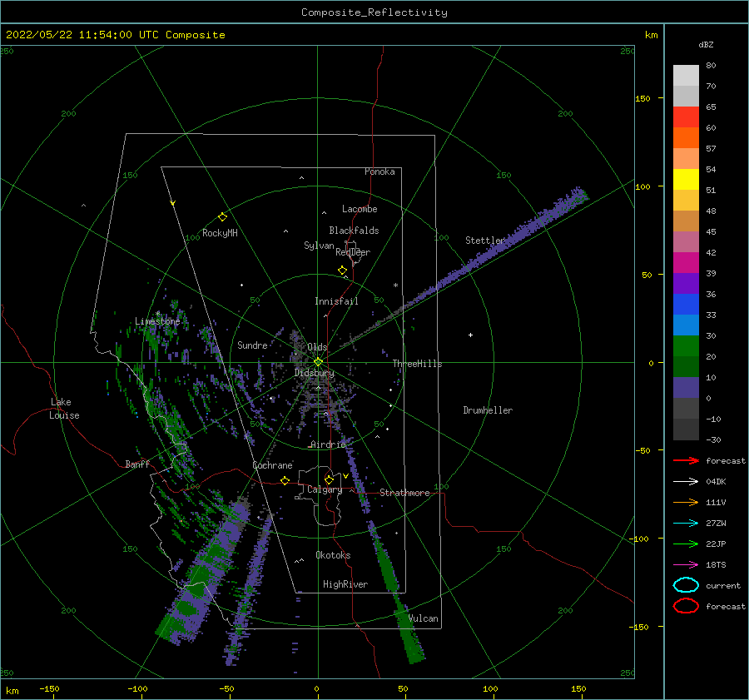The width and height of the screenshot is (749, 700).
Task: Click the Drumheller label
Action: pyautogui.click(x=488, y=410)
